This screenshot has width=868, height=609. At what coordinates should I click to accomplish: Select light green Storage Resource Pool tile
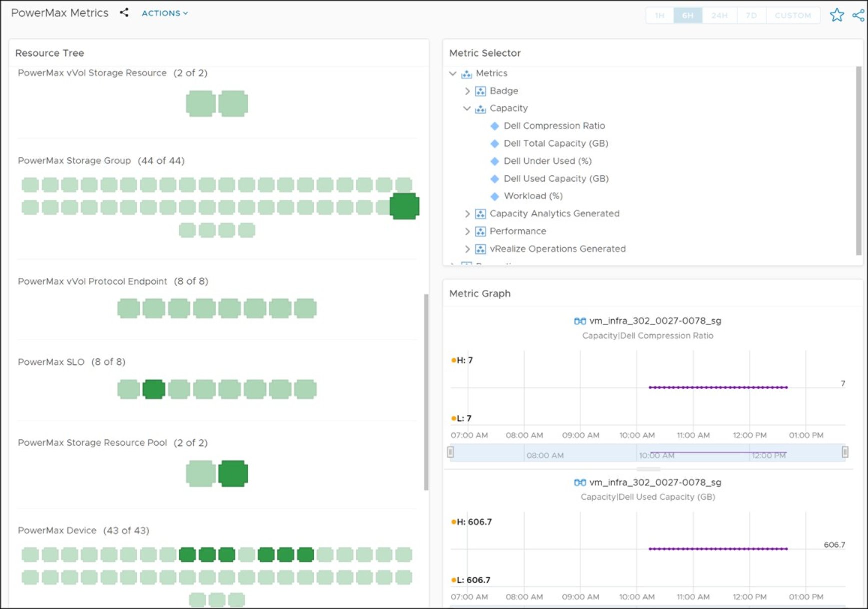(x=201, y=473)
